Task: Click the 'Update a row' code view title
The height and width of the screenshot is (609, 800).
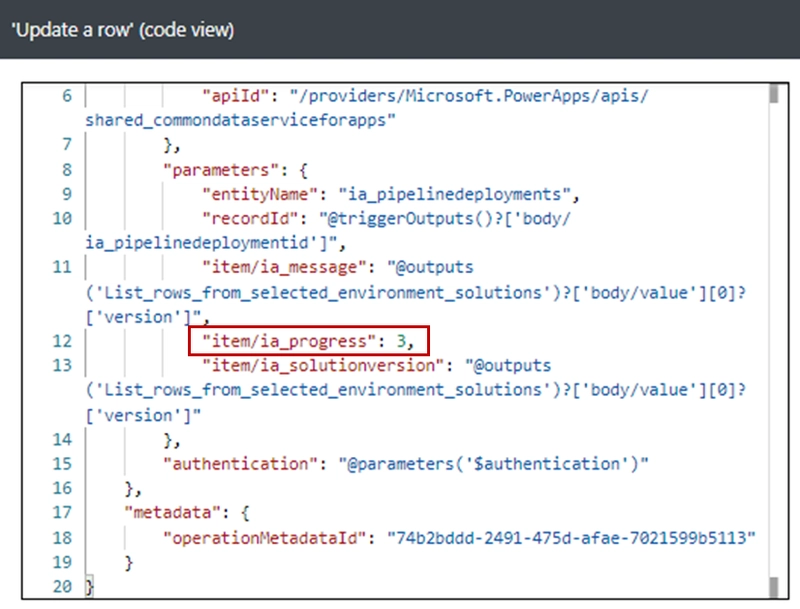Action: [122, 30]
